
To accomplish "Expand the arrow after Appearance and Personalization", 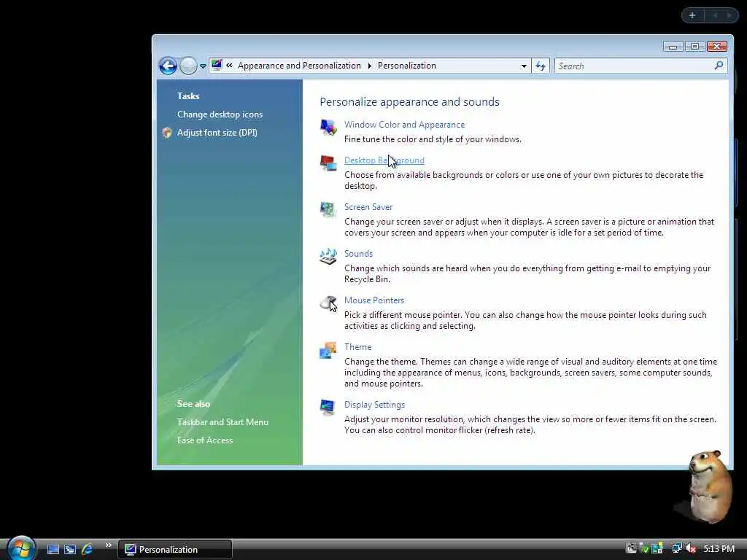I will pos(369,66).
